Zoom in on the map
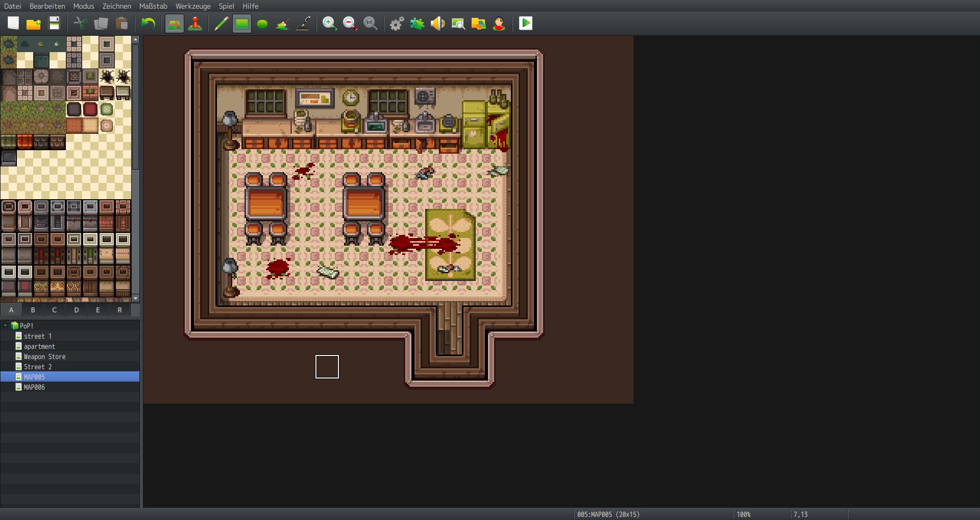980x520 pixels. click(329, 23)
